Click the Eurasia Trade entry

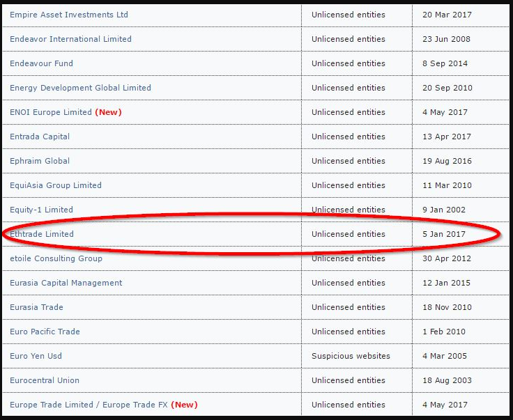(36, 307)
